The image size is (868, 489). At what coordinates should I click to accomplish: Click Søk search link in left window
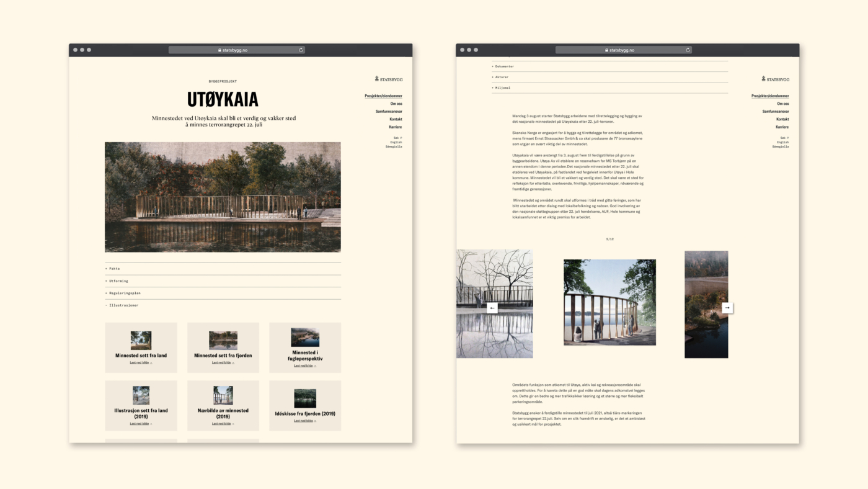coord(397,138)
